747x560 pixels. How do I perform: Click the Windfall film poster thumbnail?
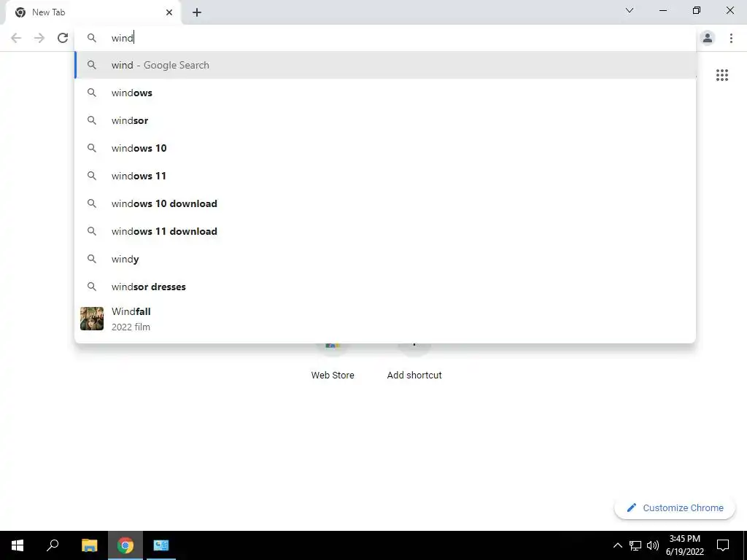click(91, 319)
